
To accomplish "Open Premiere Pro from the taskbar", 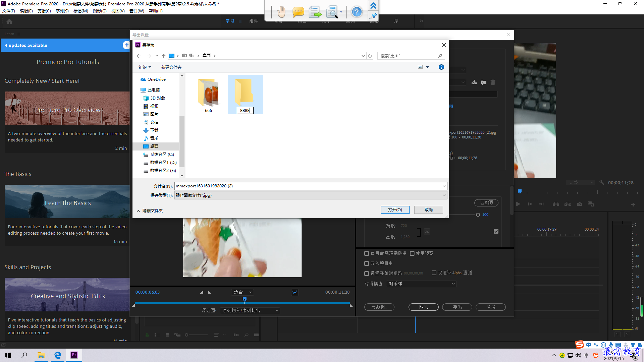I will [74, 355].
